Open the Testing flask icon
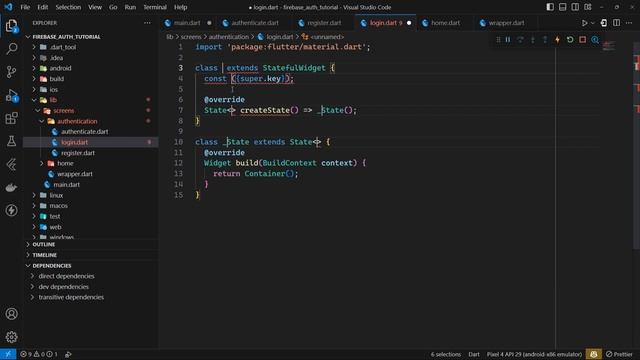The width and height of the screenshot is (640, 360). coord(11,141)
